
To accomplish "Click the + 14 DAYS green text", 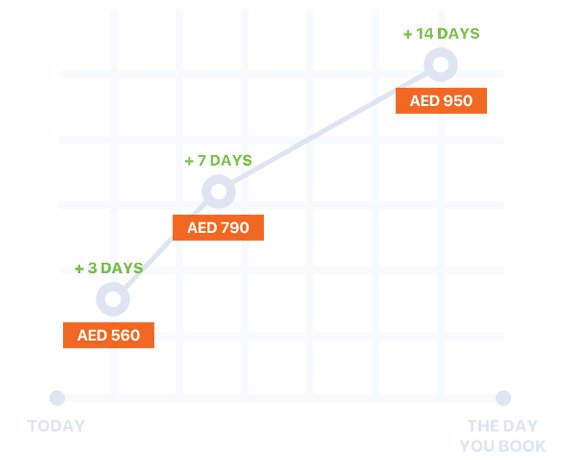I will 441,34.
